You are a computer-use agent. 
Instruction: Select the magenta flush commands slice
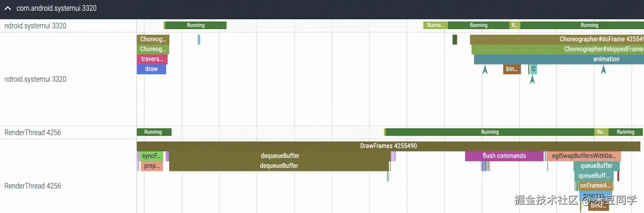pos(504,156)
